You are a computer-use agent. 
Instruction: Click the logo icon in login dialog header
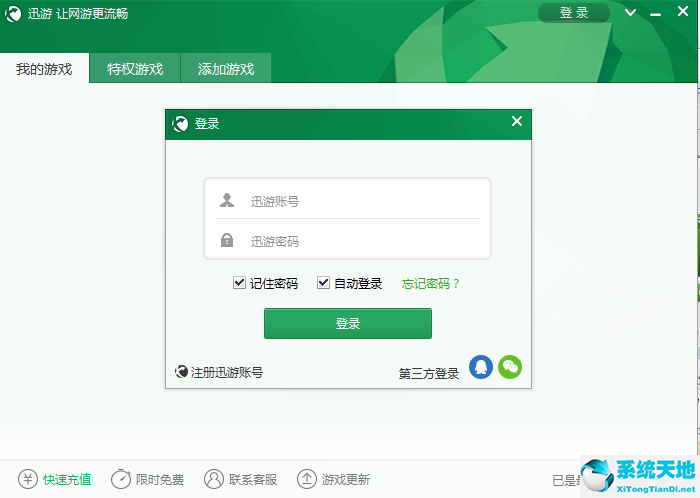tap(180, 124)
